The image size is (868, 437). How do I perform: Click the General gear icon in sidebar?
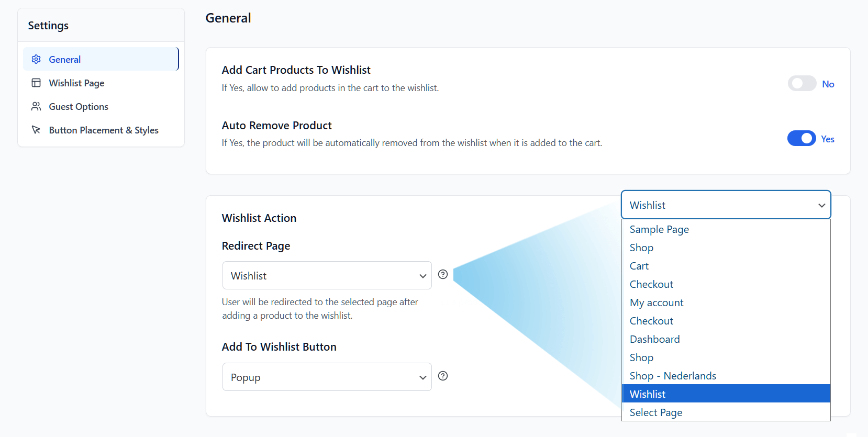[36, 59]
